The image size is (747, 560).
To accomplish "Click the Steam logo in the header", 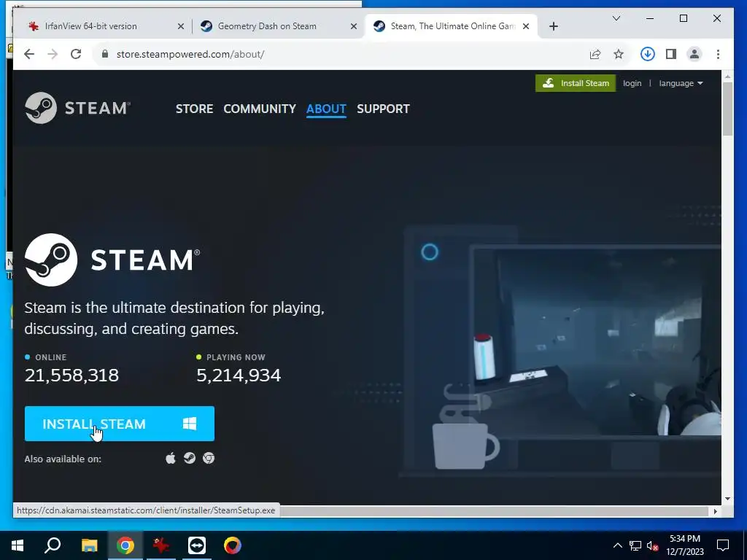I will 77,108.
